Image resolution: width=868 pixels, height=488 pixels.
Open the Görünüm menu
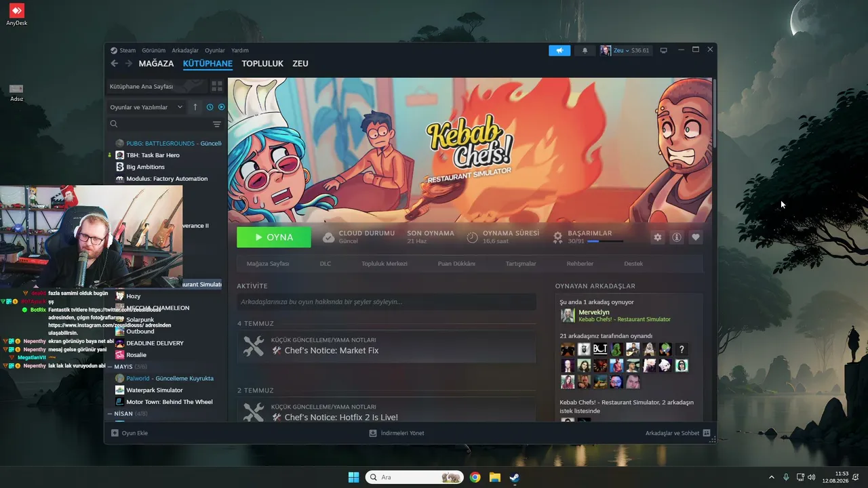tap(154, 50)
